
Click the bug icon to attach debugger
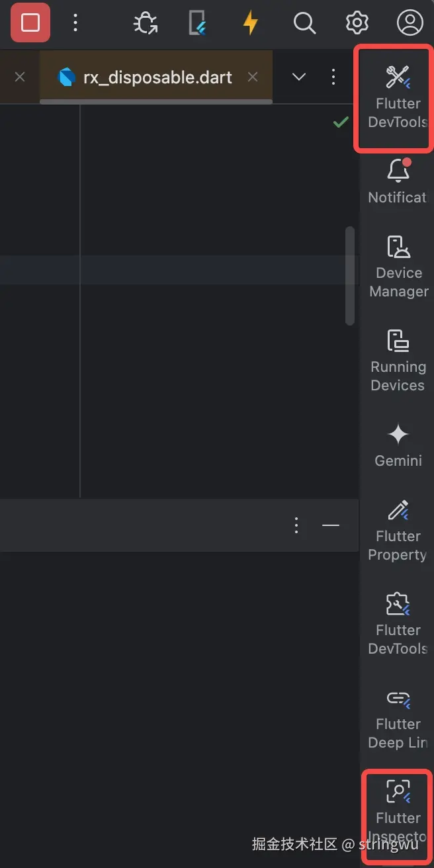pyautogui.click(x=145, y=23)
